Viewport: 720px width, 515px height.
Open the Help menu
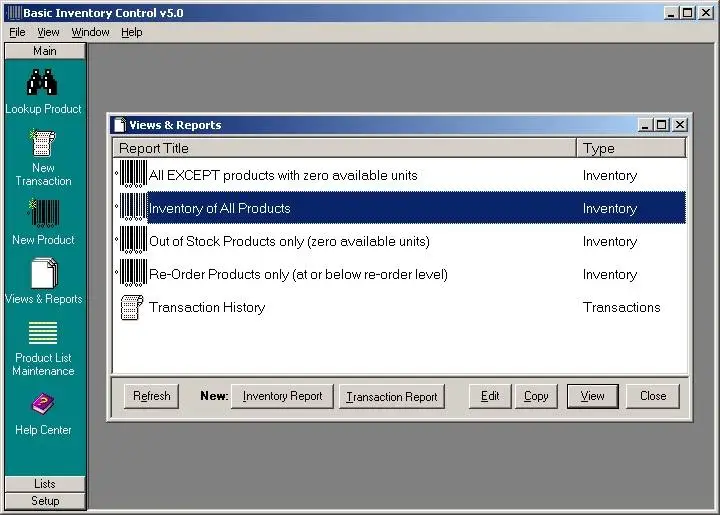tap(132, 32)
